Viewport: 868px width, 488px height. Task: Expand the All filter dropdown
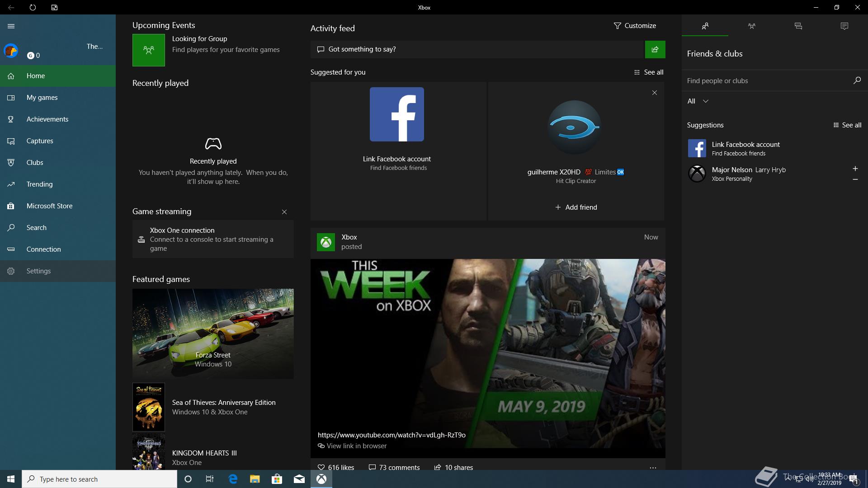click(698, 101)
